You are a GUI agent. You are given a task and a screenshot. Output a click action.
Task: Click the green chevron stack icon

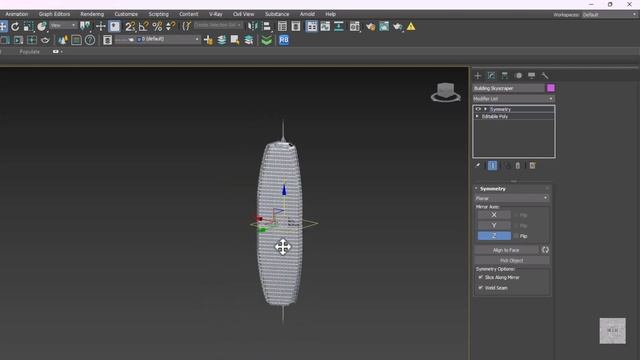(x=267, y=40)
